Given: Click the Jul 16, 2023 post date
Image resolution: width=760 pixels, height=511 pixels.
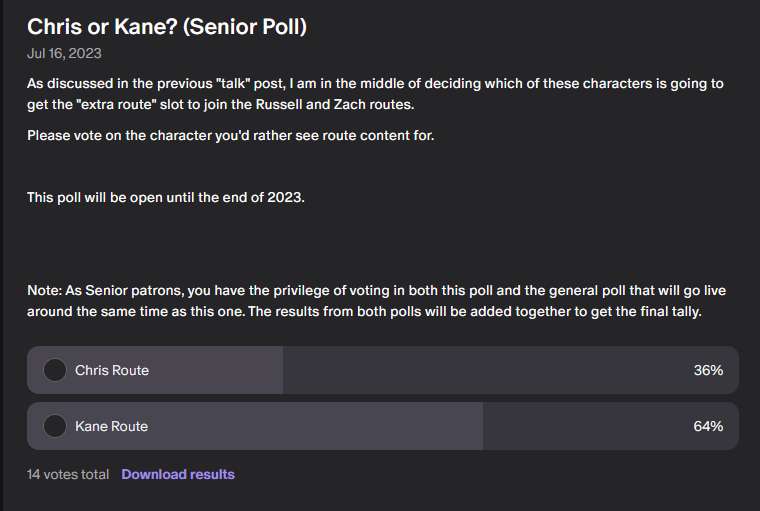Looking at the screenshot, I should point(64,53).
